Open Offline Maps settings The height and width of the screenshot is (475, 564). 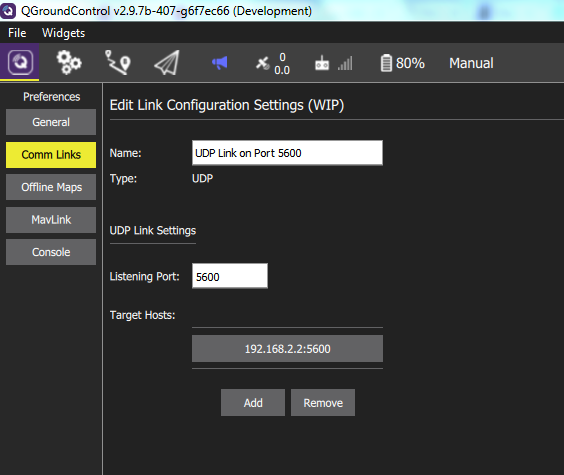click(51, 187)
